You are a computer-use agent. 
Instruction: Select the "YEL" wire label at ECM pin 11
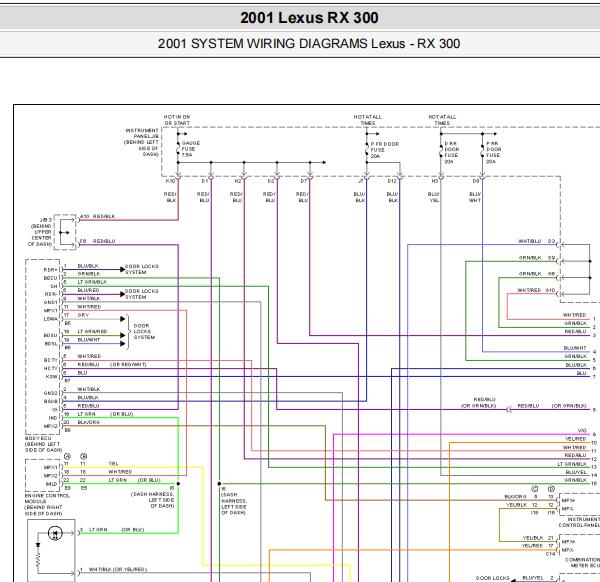pyautogui.click(x=114, y=464)
